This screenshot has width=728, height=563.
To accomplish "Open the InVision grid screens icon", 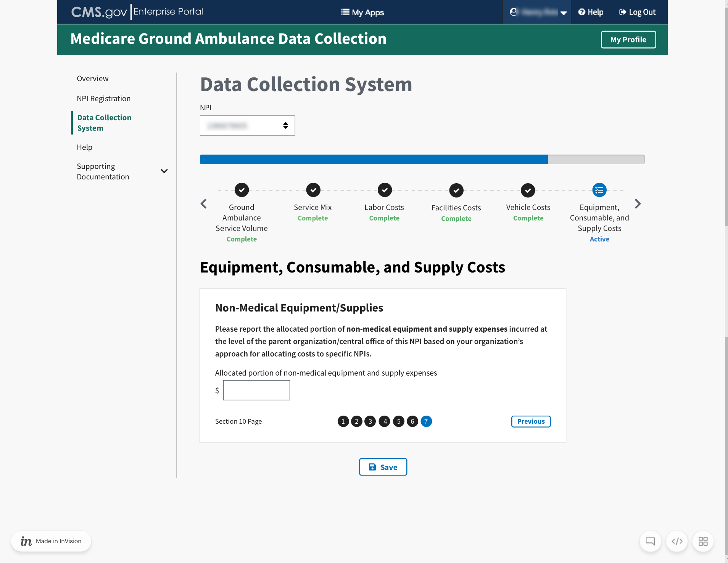I will (x=703, y=541).
